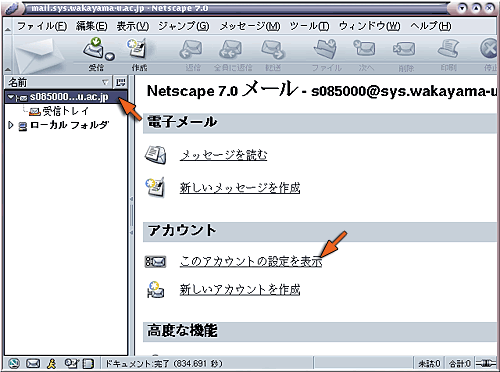Click the new account icon beside 新しいアカウントを作成
The image size is (500, 372).
point(155,289)
